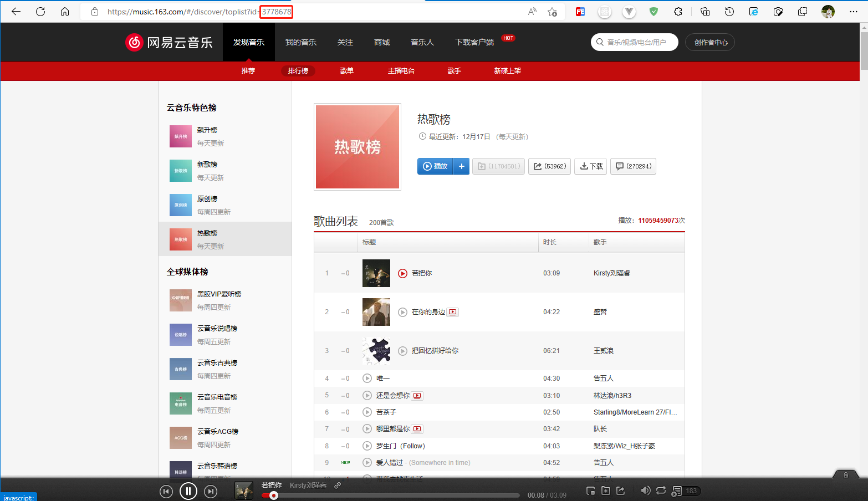868x501 pixels.
Task: Click artist name 盛哲 in song list
Action: pos(600,312)
